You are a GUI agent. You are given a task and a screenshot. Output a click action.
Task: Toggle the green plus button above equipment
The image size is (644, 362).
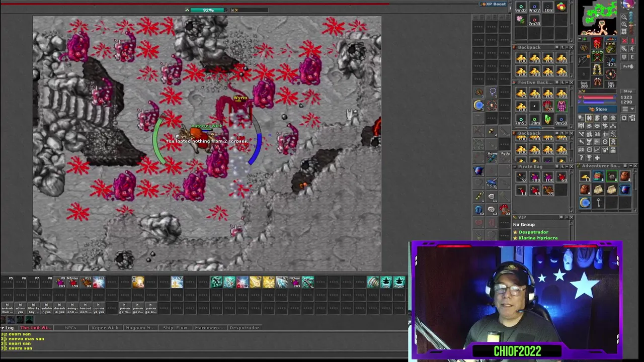[x=585, y=39]
